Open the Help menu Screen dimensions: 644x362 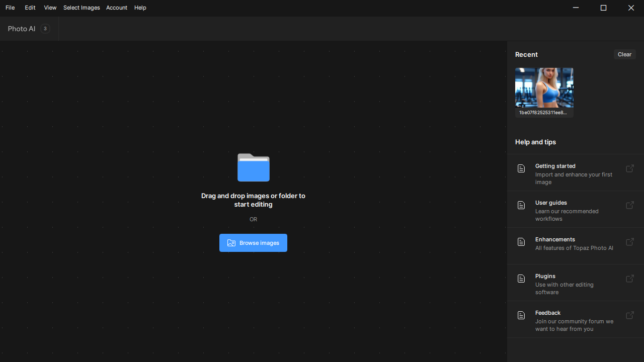pyautogui.click(x=140, y=8)
